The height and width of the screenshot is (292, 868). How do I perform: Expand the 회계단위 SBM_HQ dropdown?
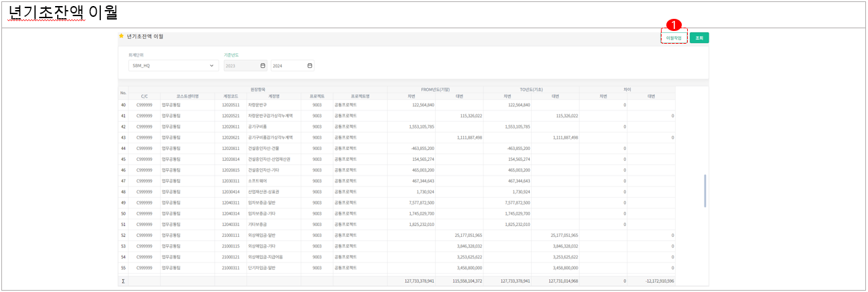[212, 66]
